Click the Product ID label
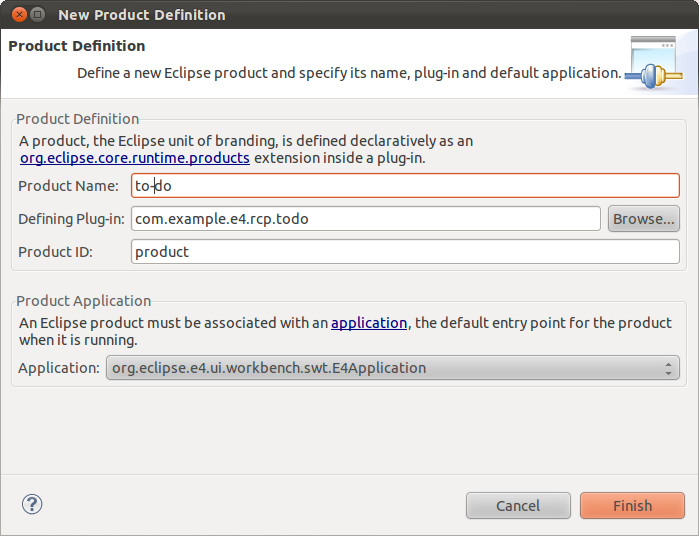The width and height of the screenshot is (699, 536). (55, 252)
